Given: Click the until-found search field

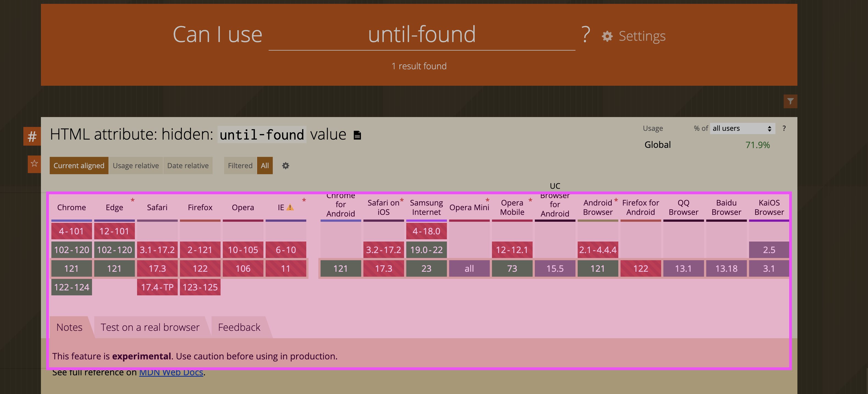Looking at the screenshot, I should (x=422, y=35).
